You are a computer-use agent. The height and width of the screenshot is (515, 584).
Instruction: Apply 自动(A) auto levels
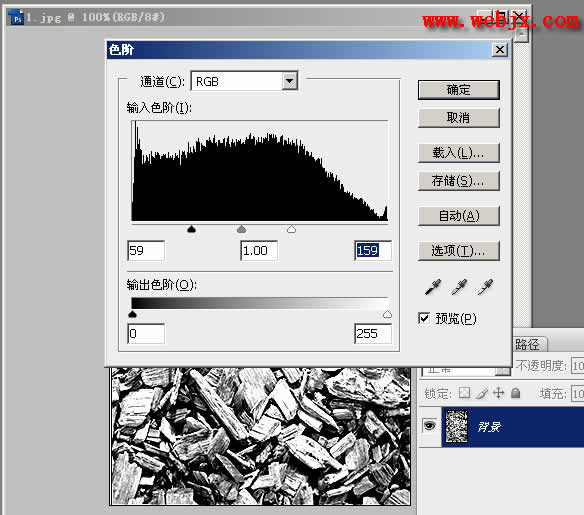click(x=458, y=216)
